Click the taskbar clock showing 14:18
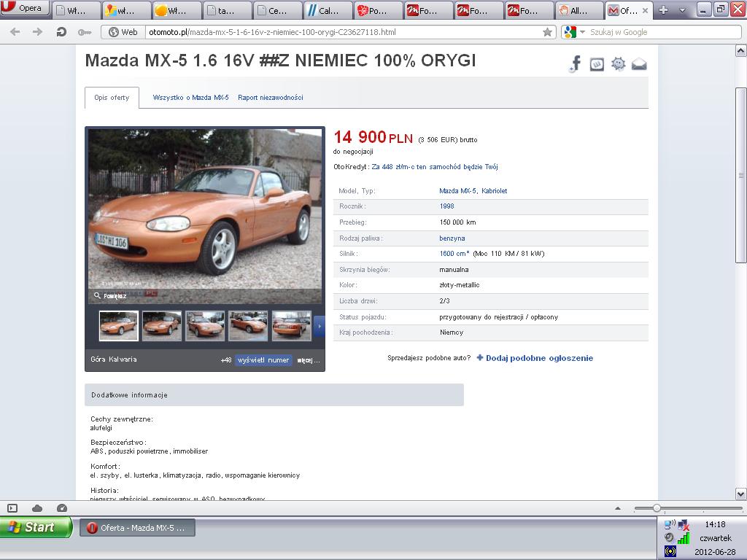Screen dimensions: 747x560 (715, 524)
